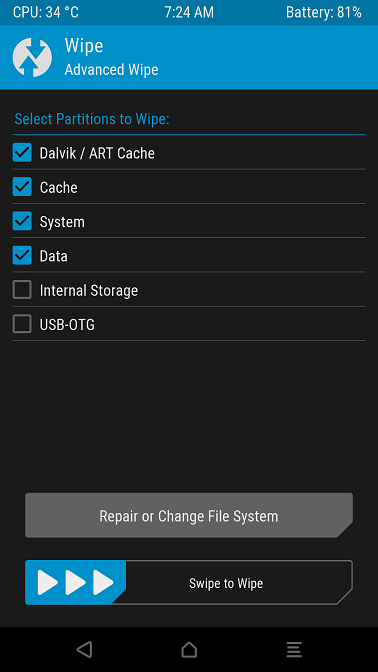Tap the Dalvik / ART Cache label
This screenshot has width=378, height=672.
[97, 153]
